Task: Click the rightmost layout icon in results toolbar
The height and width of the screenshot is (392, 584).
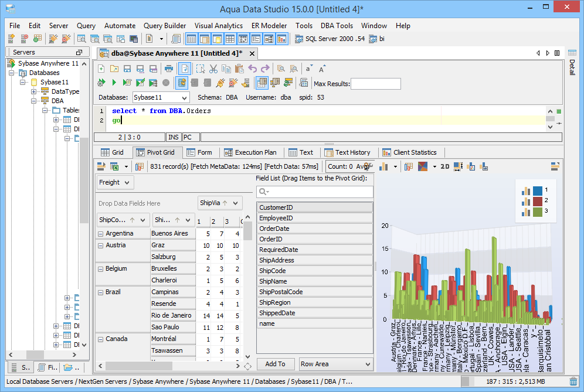Action: tap(555, 167)
